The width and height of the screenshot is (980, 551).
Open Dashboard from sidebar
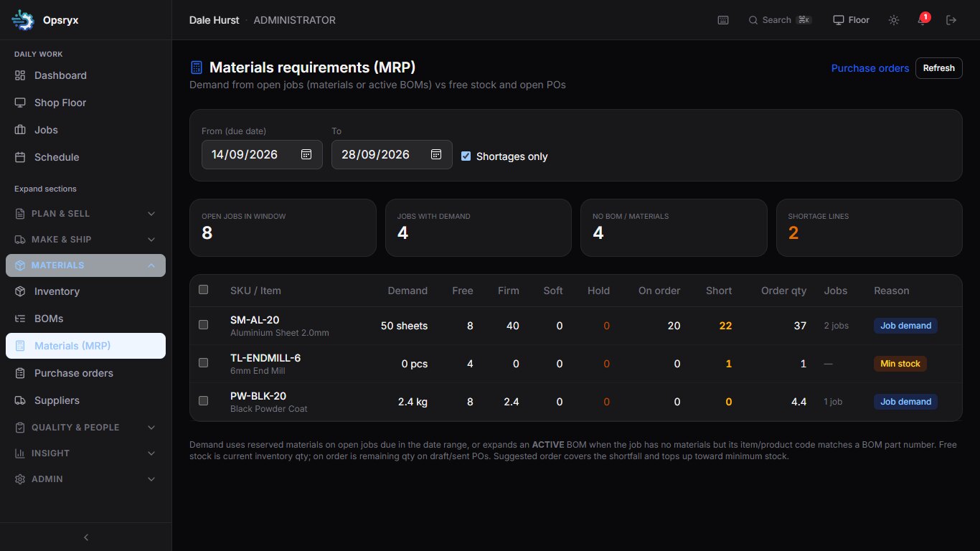point(85,75)
